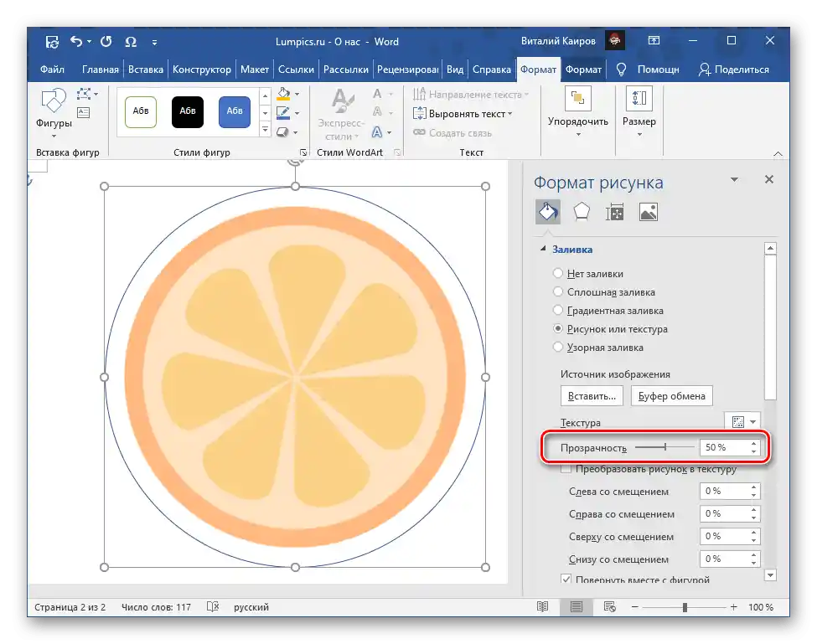This screenshot has height=644, width=817.
Task: Open Fill & Line tab icon
Action: pyautogui.click(x=547, y=212)
